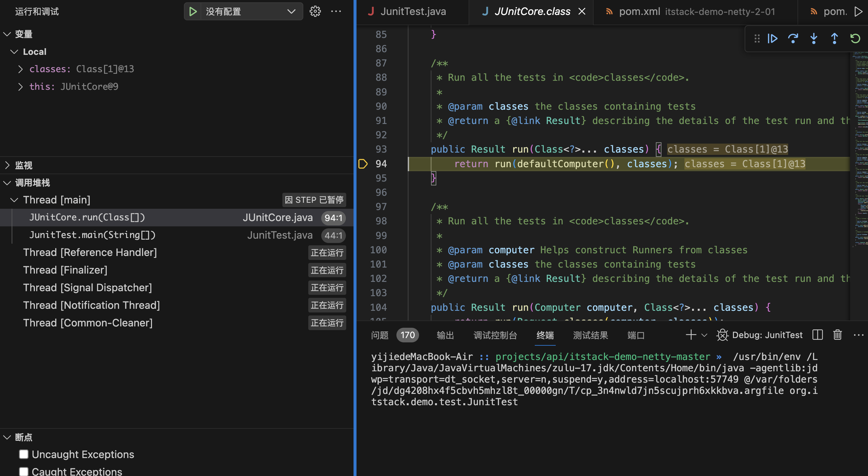Collapse the 调用堆栈 section
The height and width of the screenshot is (476, 868).
click(x=7, y=182)
